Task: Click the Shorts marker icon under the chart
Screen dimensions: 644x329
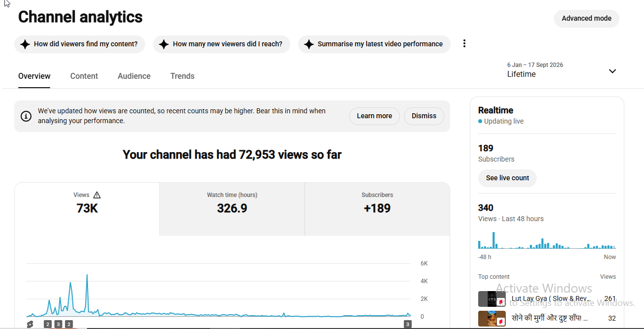Action: point(30,324)
